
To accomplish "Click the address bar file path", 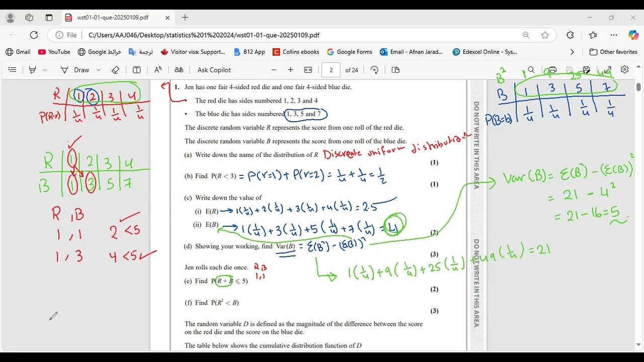I will (x=204, y=35).
